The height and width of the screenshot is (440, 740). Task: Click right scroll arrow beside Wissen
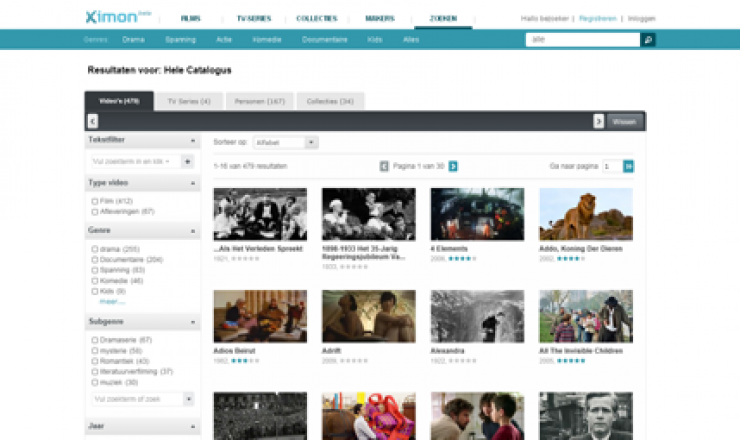pyautogui.click(x=599, y=121)
